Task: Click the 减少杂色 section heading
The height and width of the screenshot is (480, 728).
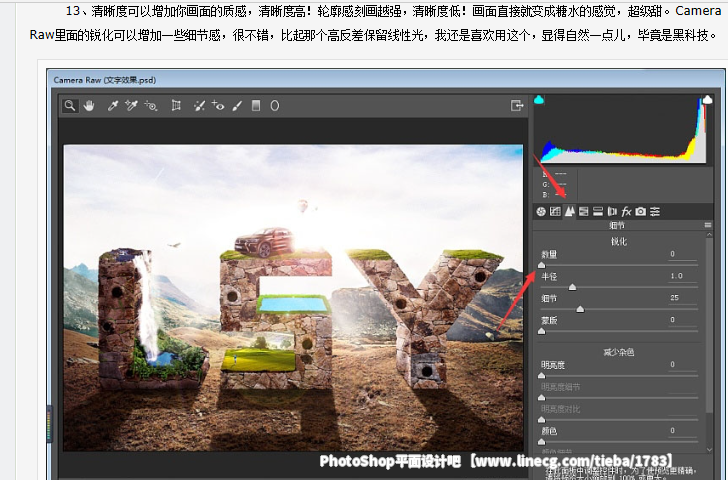Action: point(619,352)
